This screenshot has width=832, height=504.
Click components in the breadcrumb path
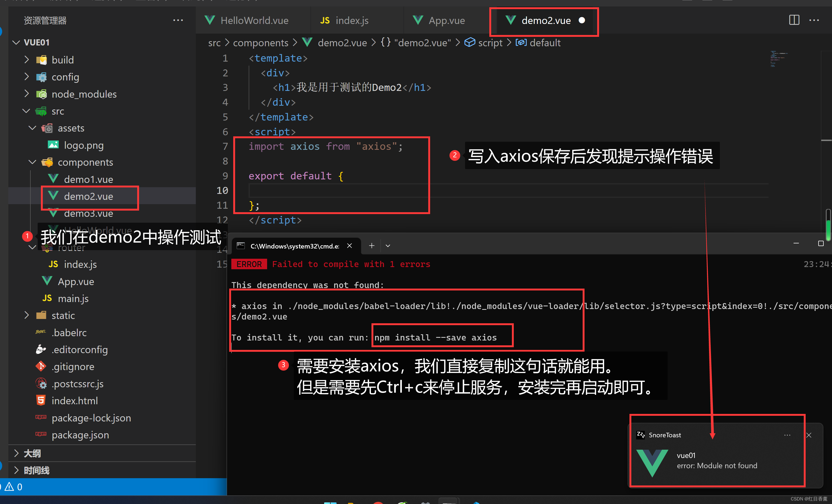[x=260, y=43]
